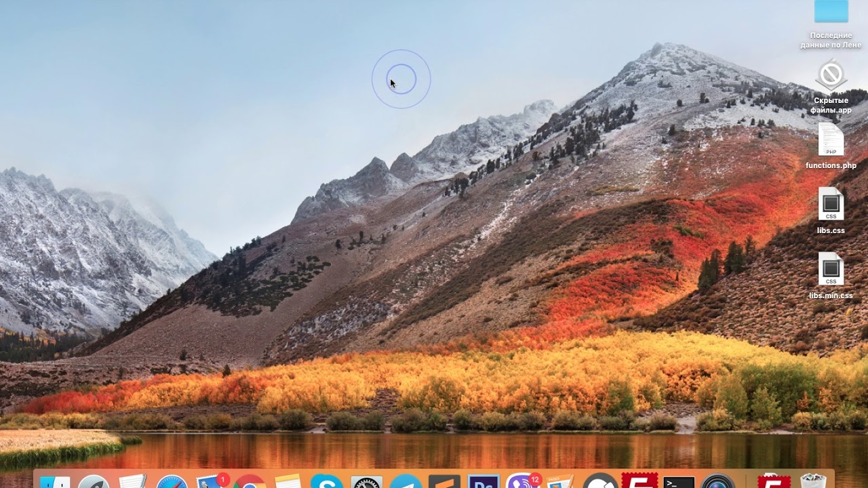
Task: Open Google Chrome in the Dock
Action: click(250, 481)
